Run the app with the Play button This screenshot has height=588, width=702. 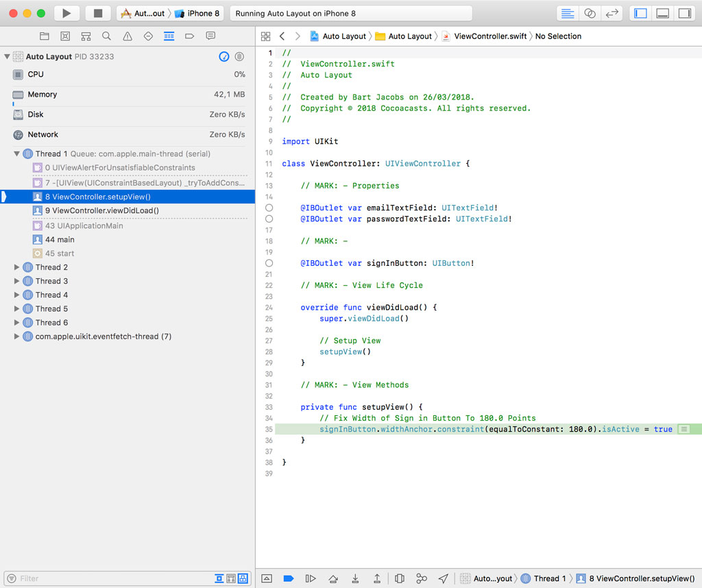(66, 13)
